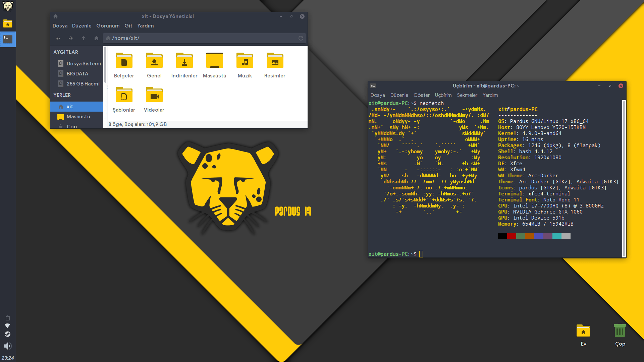Click the terminal vertical scrollbar
Image resolution: width=644 pixels, height=362 pixels.
click(x=624, y=178)
